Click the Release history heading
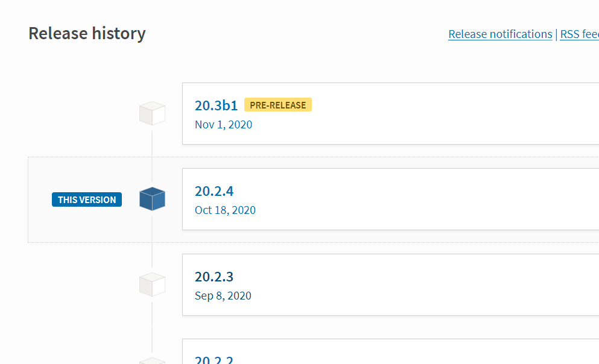This screenshot has height=364, width=599. tap(87, 34)
